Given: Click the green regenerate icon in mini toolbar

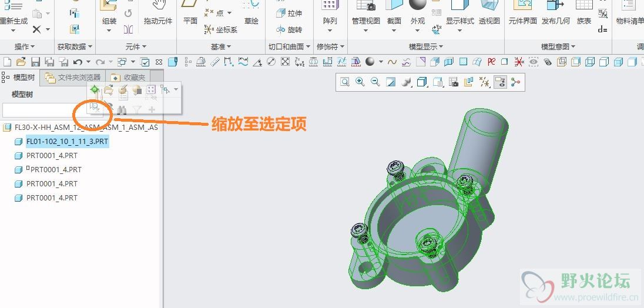Looking at the screenshot, I should point(95,89).
